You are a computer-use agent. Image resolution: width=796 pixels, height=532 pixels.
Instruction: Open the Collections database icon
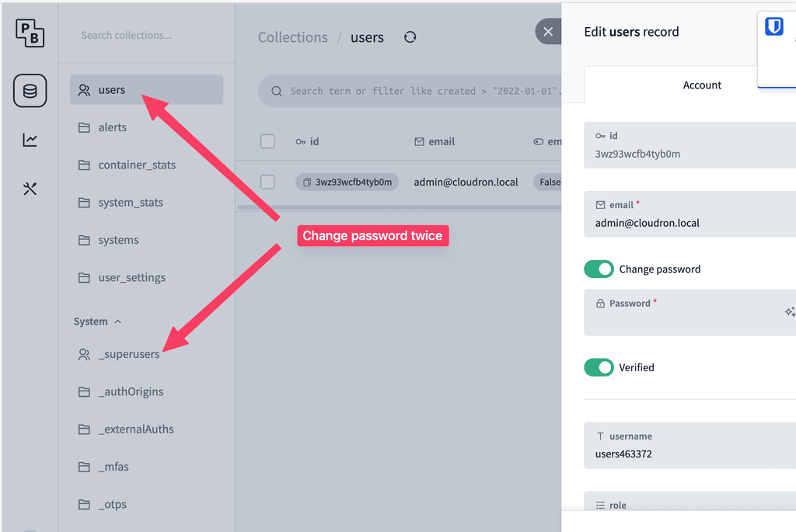[x=30, y=91]
